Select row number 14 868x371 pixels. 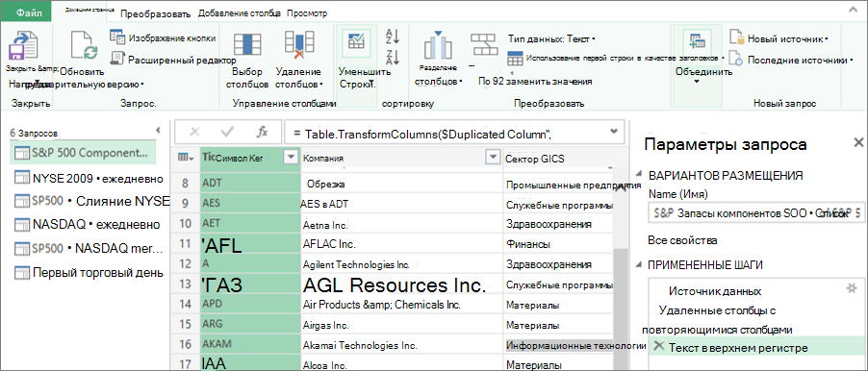pos(184,304)
